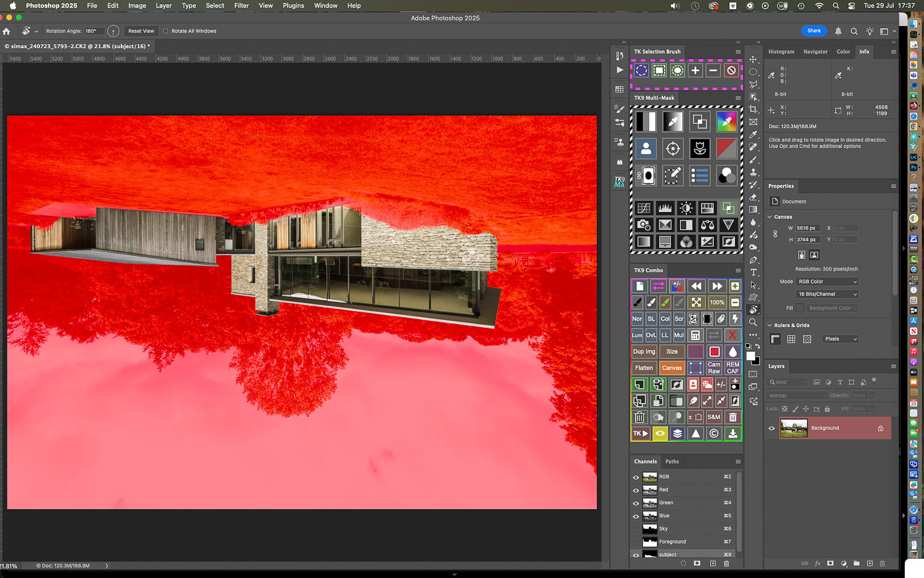Toggle the Green channel visibility eye
924x578 pixels.
(636, 503)
